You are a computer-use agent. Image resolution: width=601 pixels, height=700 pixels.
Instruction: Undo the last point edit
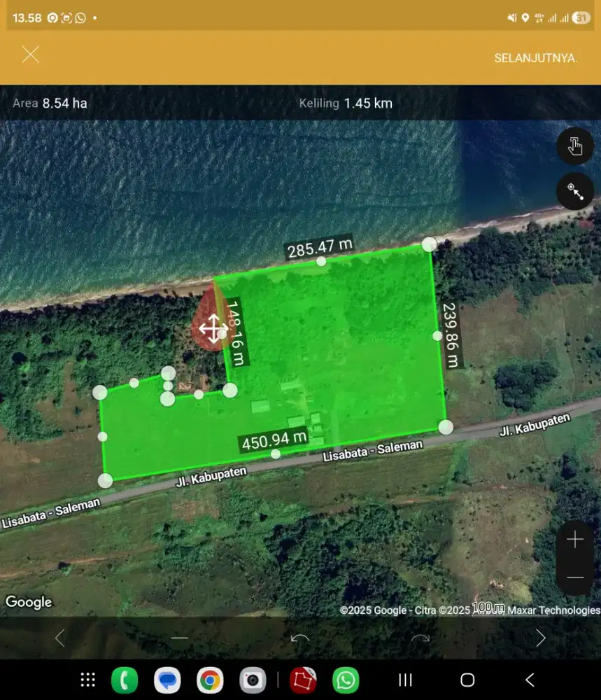coord(300,638)
